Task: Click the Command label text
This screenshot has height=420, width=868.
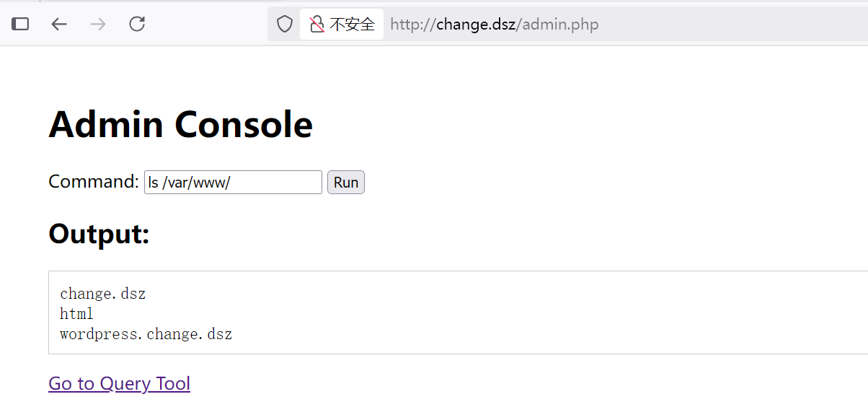Action: click(93, 182)
